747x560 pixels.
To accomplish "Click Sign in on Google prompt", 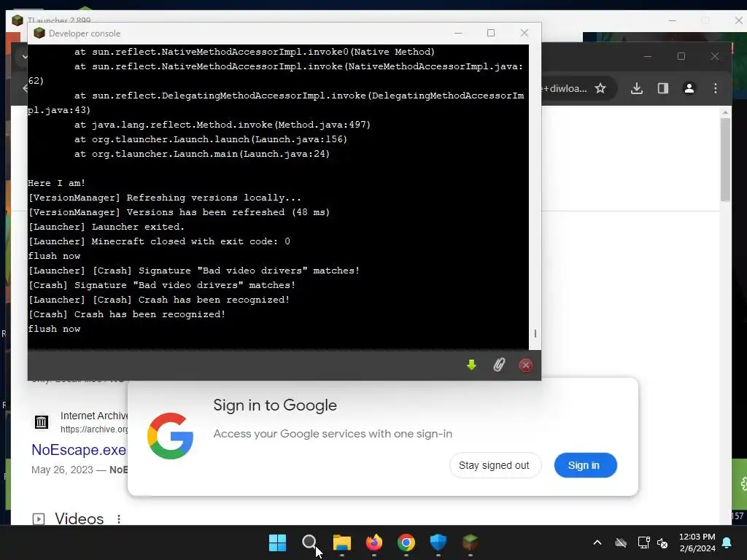I will point(586,465).
